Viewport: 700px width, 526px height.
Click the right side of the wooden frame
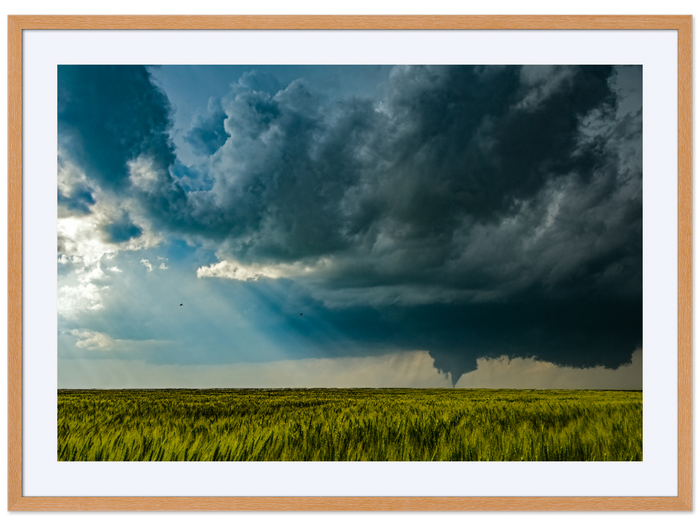(685, 263)
